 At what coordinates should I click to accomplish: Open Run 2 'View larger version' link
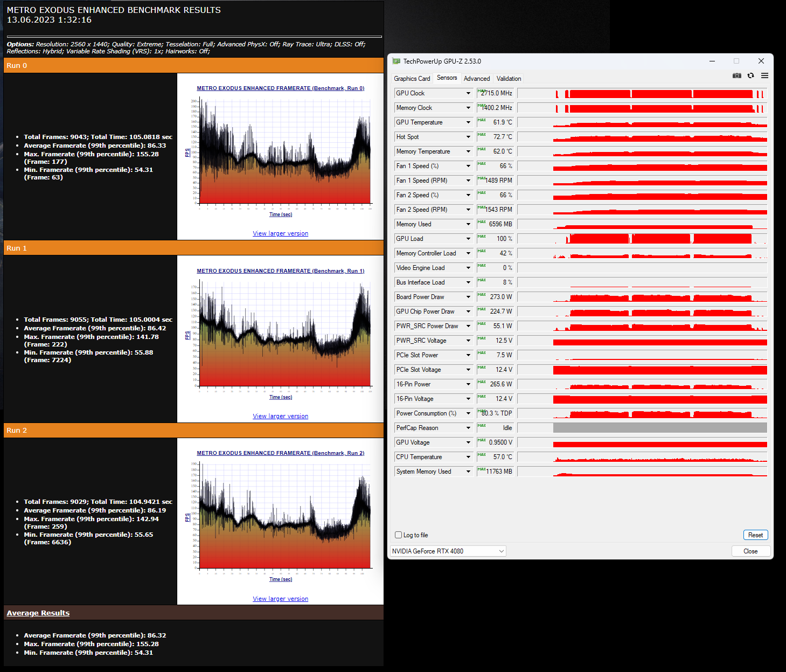[281, 599]
